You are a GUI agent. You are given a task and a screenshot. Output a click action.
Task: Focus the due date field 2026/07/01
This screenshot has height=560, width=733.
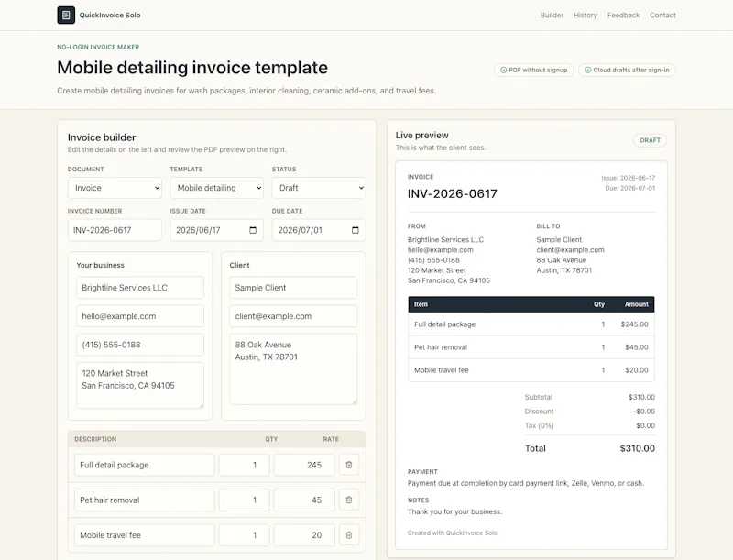(x=319, y=230)
